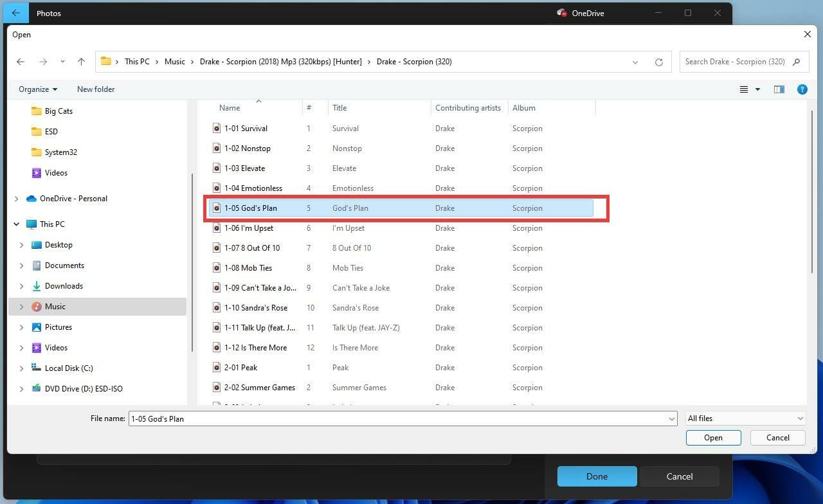Collapse the This PC tree section
Screen dimensions: 823x504
click(x=16, y=224)
